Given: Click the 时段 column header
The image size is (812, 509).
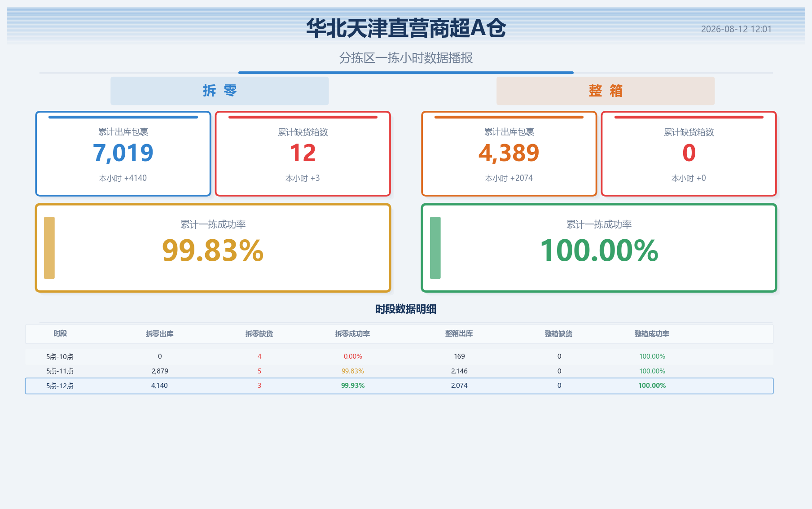Looking at the screenshot, I should pyautogui.click(x=60, y=333).
